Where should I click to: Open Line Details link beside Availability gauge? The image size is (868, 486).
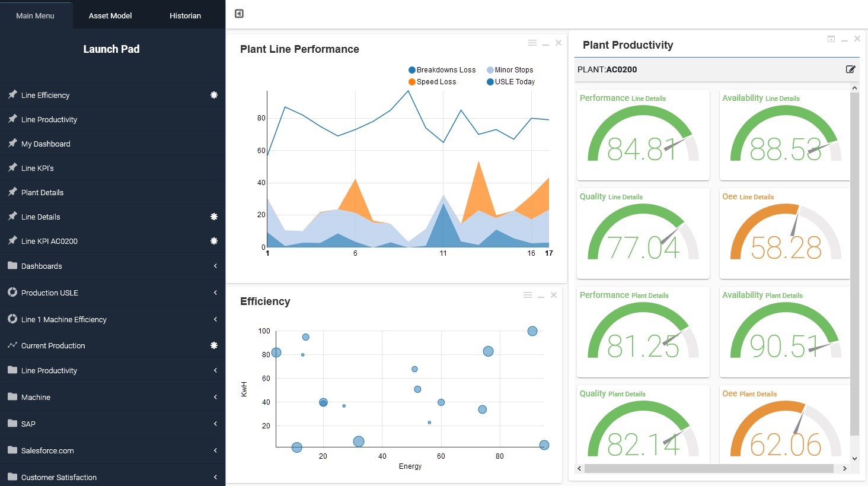click(x=783, y=99)
